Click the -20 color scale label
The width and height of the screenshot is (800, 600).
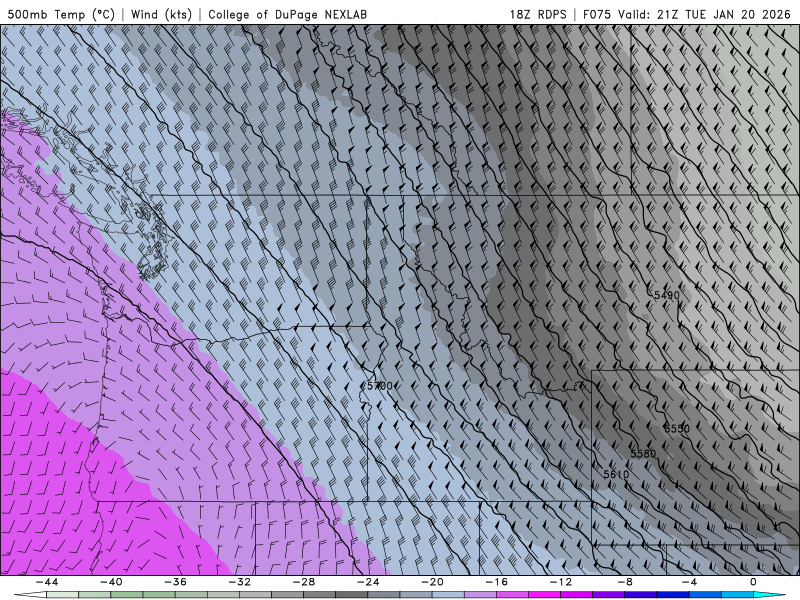(432, 582)
